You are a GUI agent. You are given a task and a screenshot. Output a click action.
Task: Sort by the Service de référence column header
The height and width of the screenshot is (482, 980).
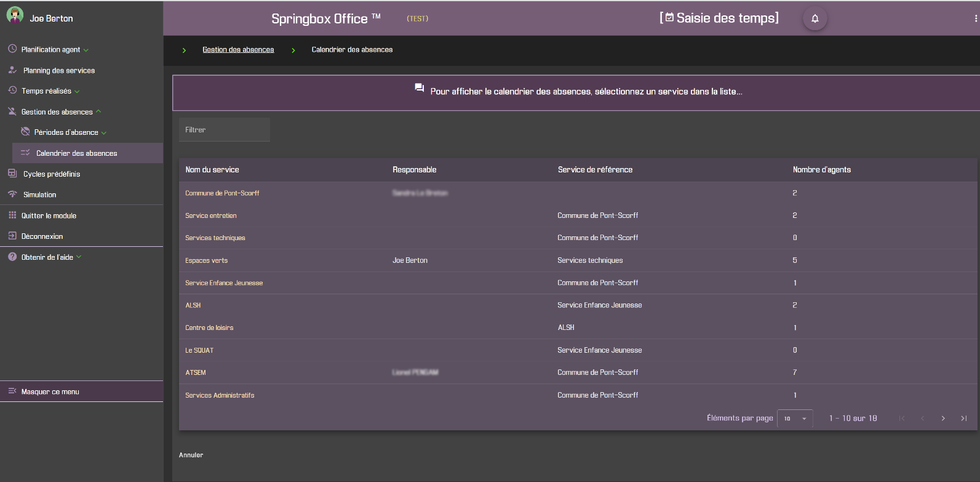tap(595, 170)
